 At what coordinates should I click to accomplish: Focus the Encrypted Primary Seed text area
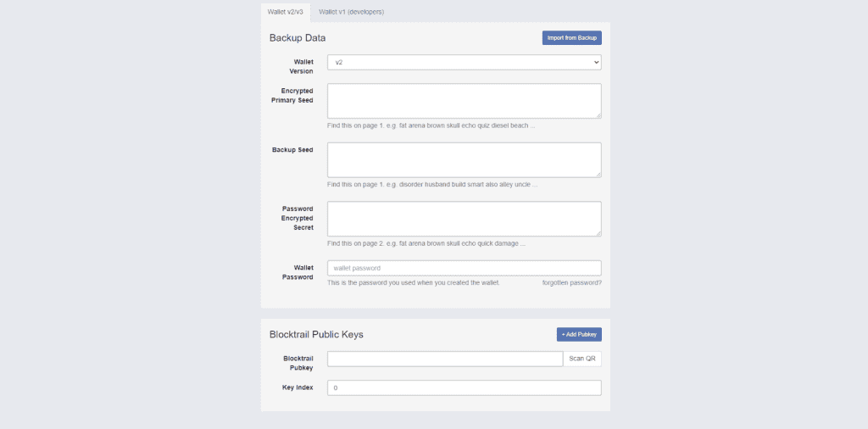click(464, 101)
